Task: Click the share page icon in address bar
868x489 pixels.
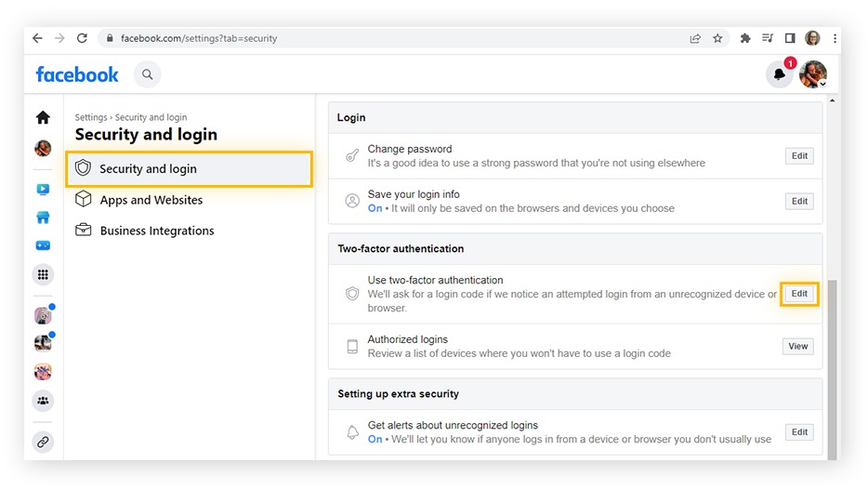Action: point(695,38)
